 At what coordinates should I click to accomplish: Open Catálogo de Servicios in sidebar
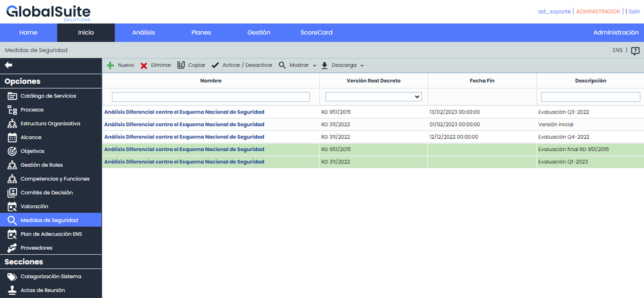tap(48, 96)
